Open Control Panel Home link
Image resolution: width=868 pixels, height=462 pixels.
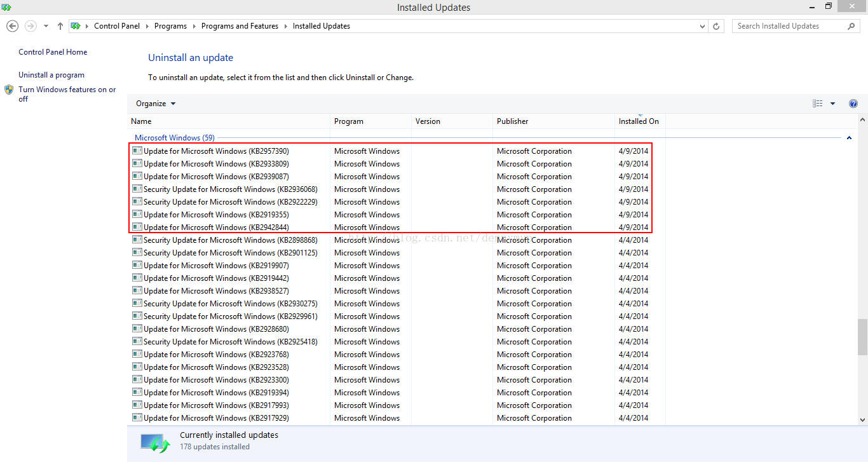pos(53,52)
